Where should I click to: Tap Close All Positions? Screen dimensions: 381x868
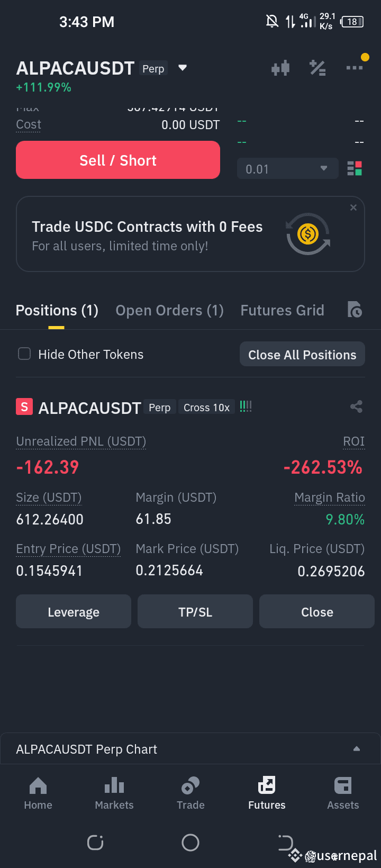(x=303, y=355)
